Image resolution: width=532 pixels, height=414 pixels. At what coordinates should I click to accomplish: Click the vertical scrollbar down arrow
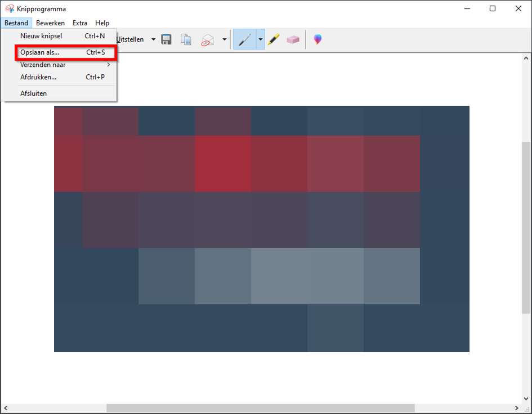click(526, 398)
